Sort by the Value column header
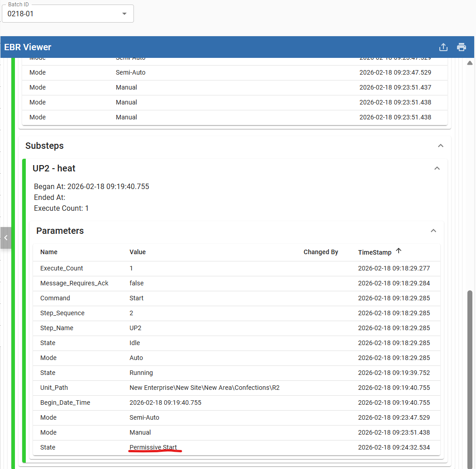Viewport: 476px width, 469px height. (138, 252)
